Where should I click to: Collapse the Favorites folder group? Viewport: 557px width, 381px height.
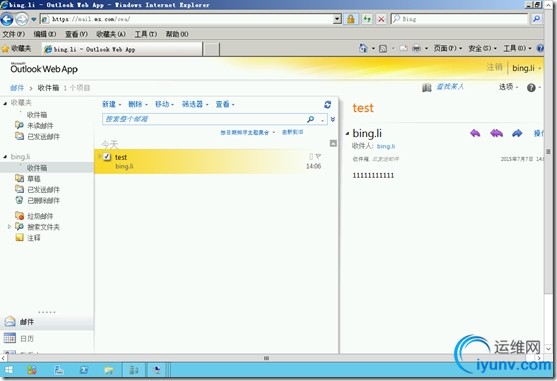pyautogui.click(x=5, y=103)
